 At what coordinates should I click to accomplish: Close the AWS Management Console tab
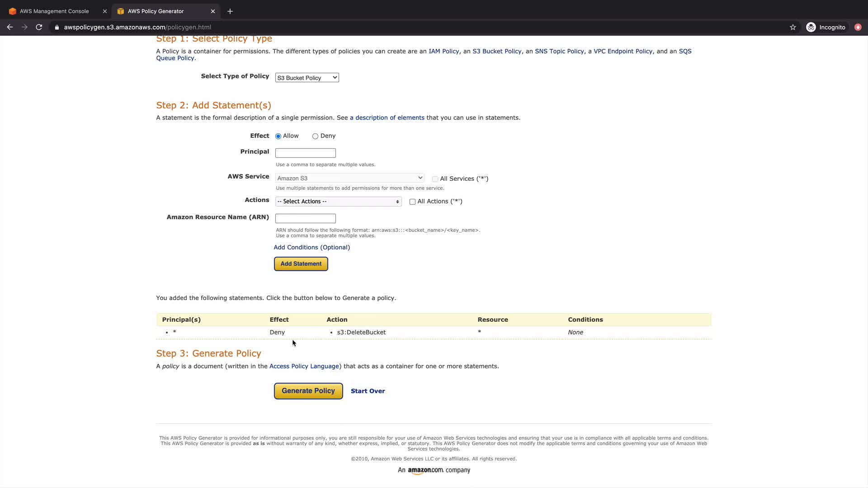pos(105,11)
